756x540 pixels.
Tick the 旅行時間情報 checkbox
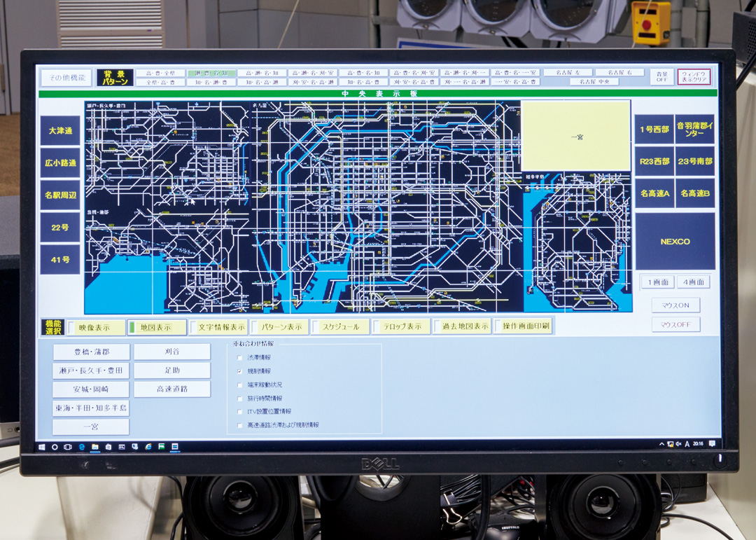tap(240, 398)
